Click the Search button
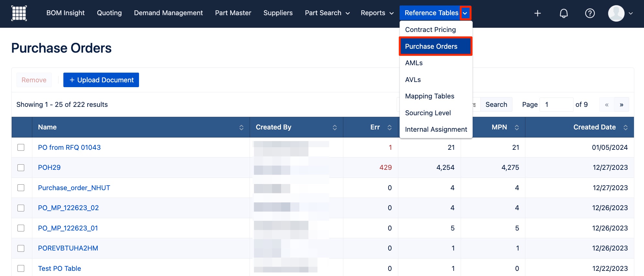 [496, 105]
